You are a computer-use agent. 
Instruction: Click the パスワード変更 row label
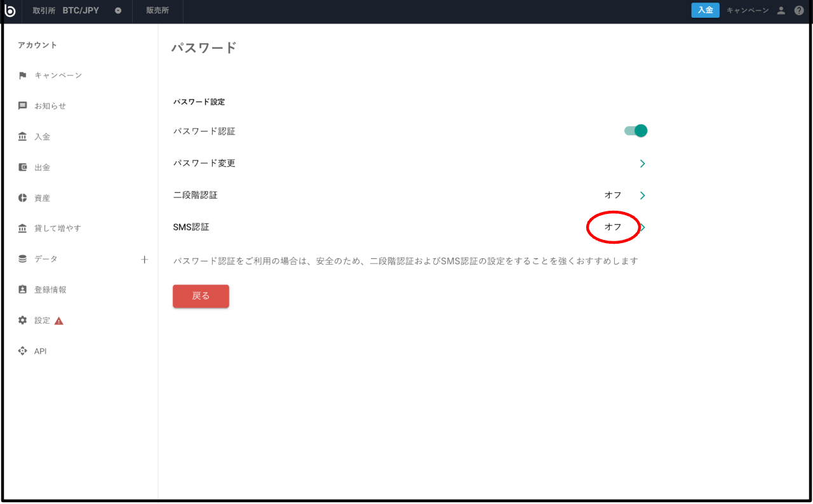coord(205,163)
